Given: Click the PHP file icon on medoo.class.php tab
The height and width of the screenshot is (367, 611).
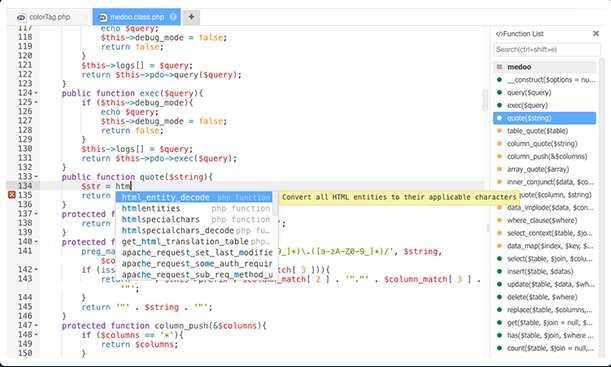Looking at the screenshot, I should pos(103,18).
